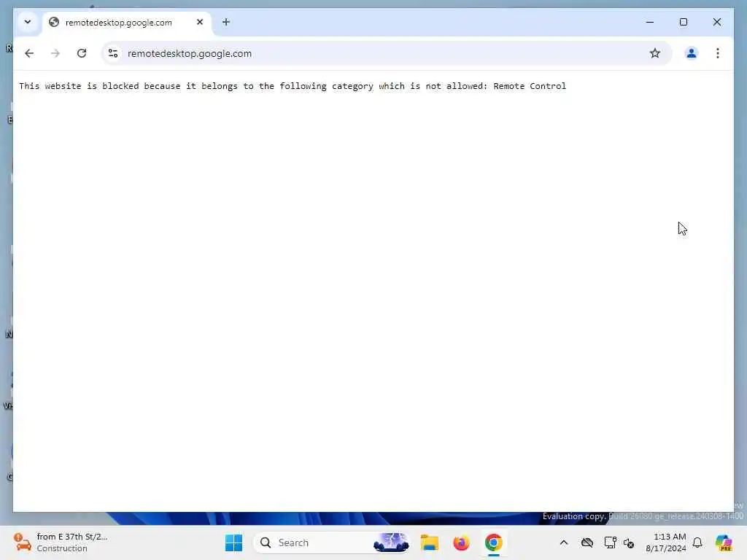Bookmark this tab with the star icon

[654, 53]
